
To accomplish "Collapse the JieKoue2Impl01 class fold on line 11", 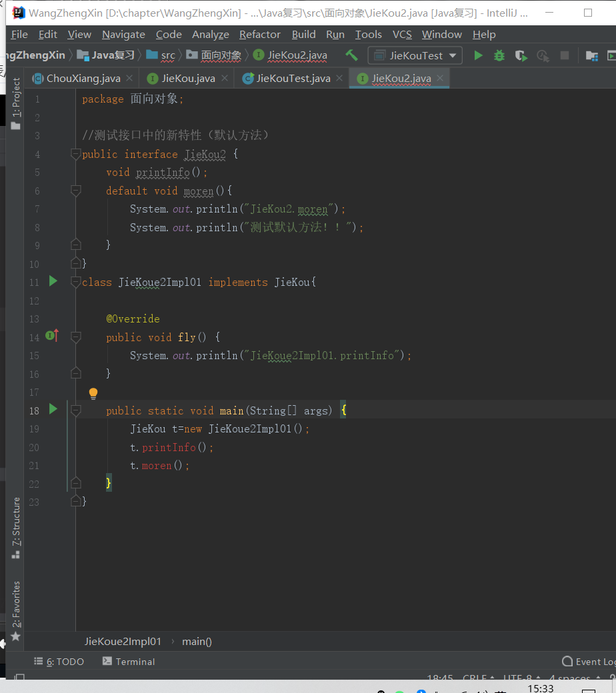I will click(75, 281).
